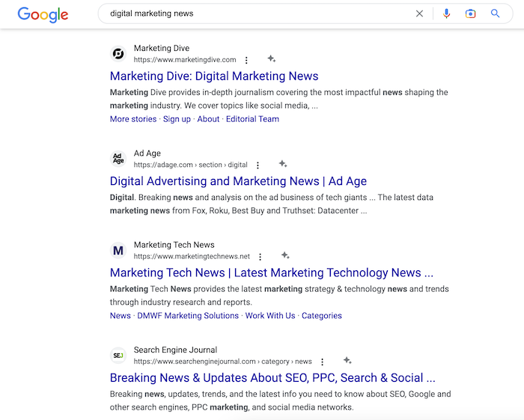Click the Ad Age favicon
The height and width of the screenshot is (420, 524).
tap(118, 159)
